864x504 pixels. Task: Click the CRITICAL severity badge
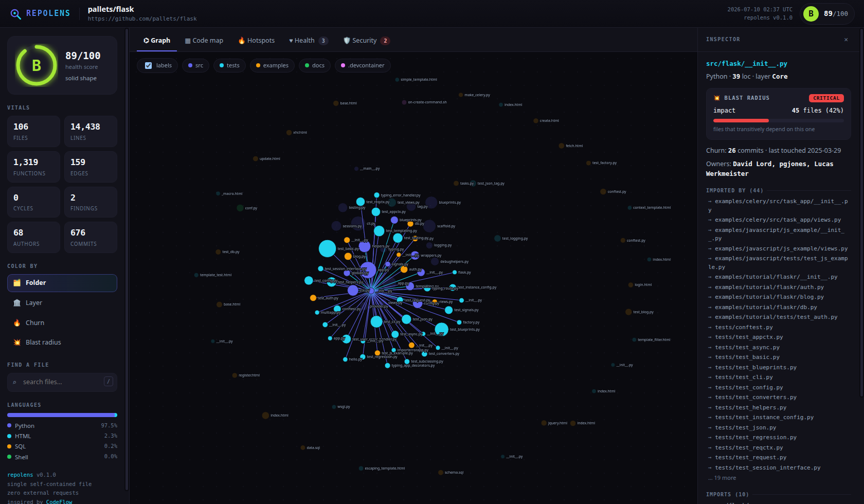click(x=826, y=98)
